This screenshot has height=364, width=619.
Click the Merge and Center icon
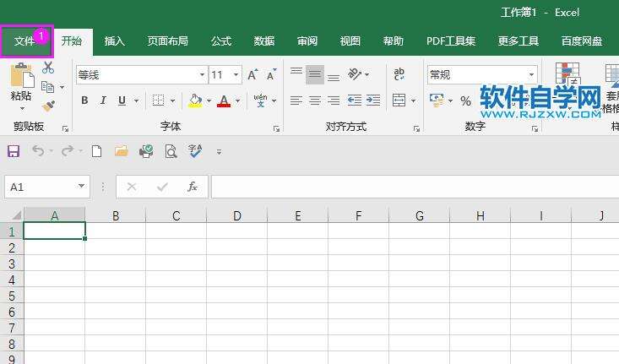click(399, 101)
